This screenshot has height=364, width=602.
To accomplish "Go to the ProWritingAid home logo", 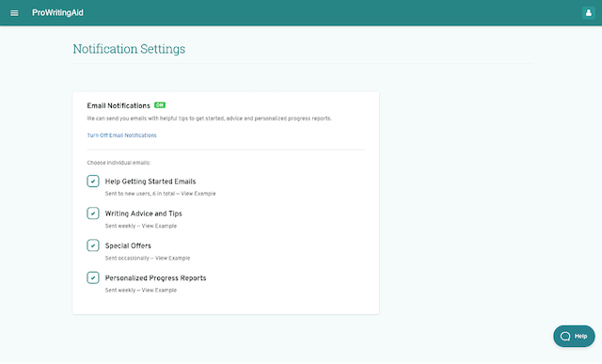I will [57, 12].
